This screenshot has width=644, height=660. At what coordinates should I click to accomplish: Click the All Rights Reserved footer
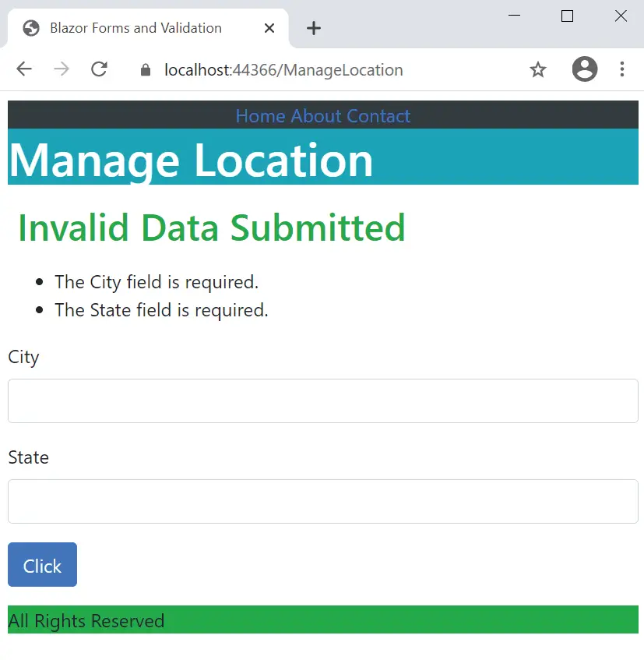point(86,620)
